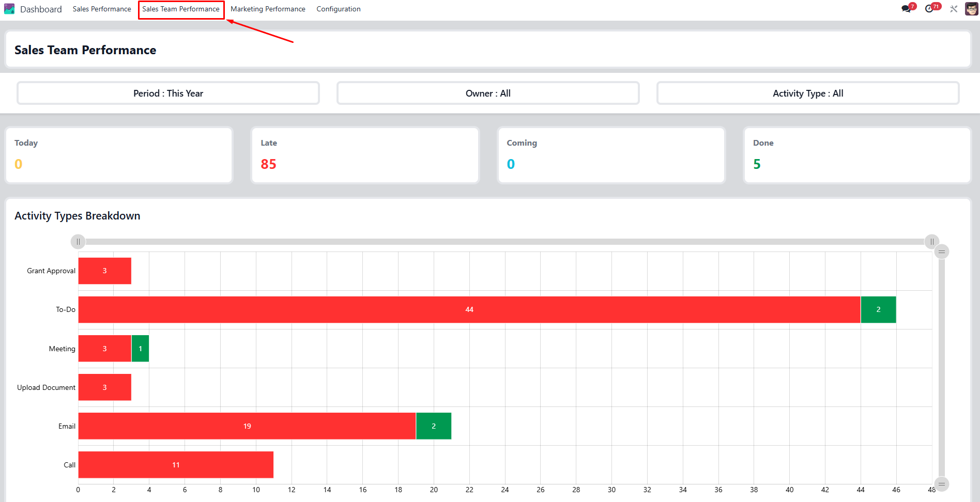Expand the Owner: All filter

pyautogui.click(x=488, y=93)
